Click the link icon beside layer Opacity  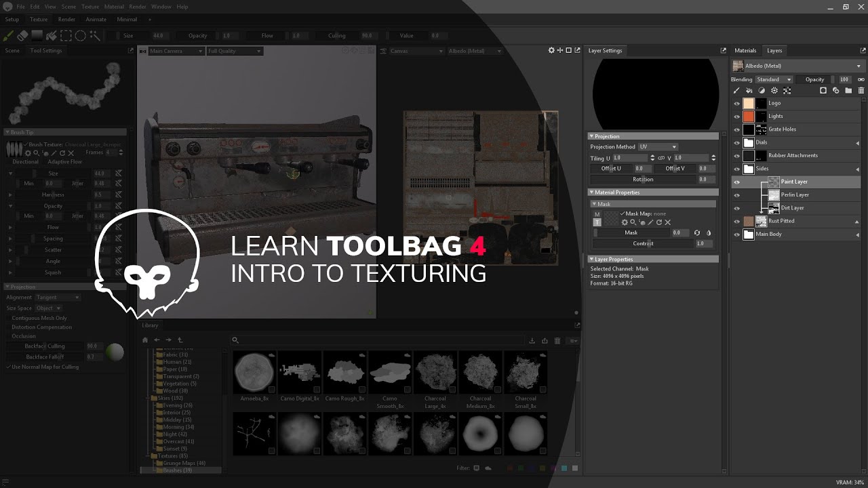(x=861, y=79)
